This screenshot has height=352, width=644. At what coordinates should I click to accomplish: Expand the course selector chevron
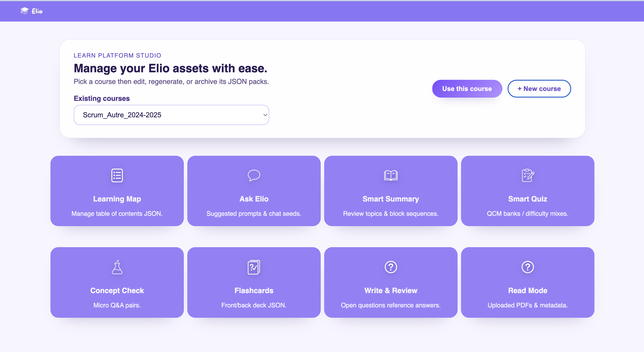(x=265, y=115)
